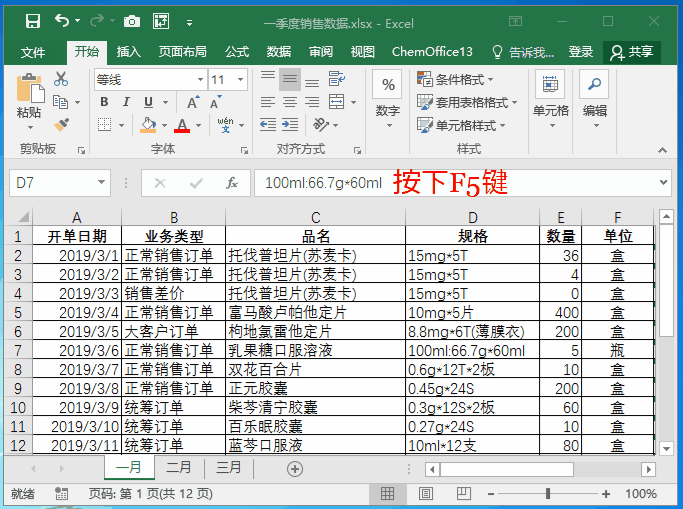Click 登录 to sign in
Screen dimensions: 683x509
[580, 52]
